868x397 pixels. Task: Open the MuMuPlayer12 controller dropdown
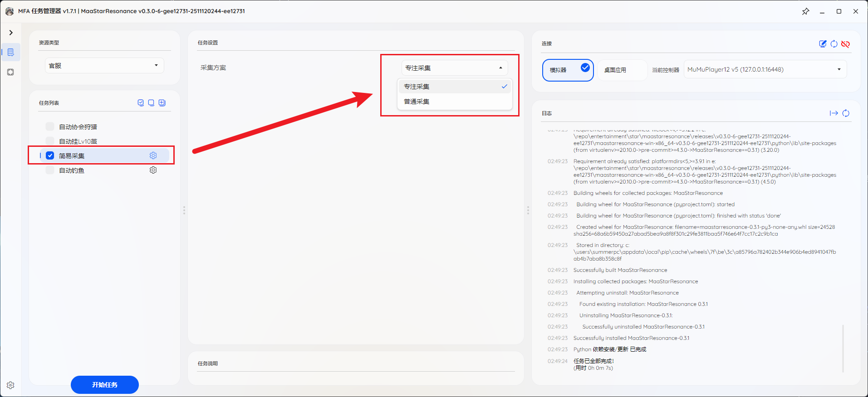(765, 69)
